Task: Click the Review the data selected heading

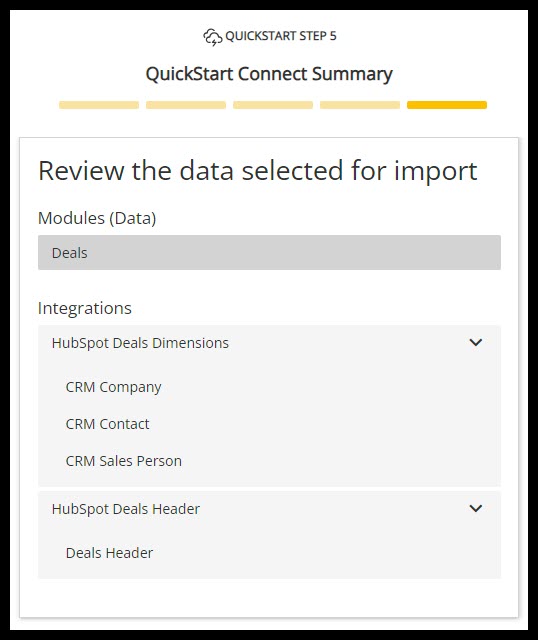Action: (258, 171)
